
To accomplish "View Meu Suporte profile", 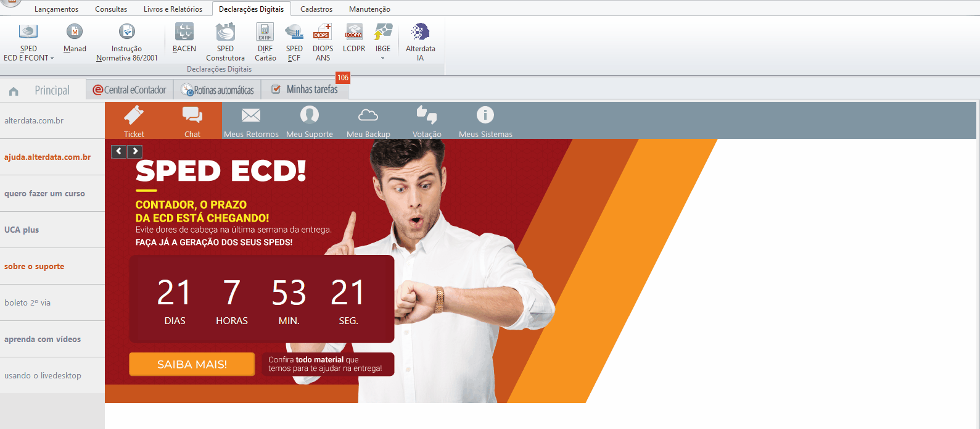I will pyautogui.click(x=310, y=121).
